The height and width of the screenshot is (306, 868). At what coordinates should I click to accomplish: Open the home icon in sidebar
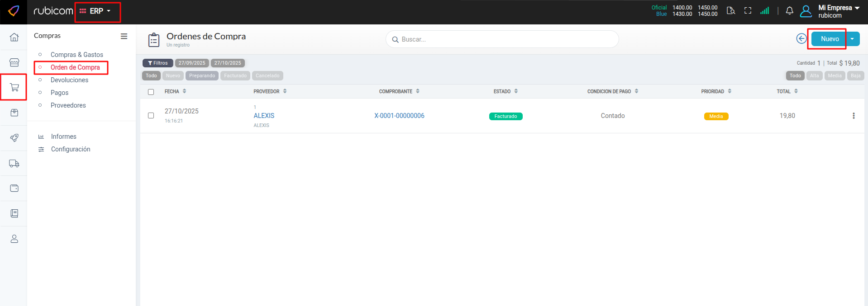pos(14,37)
